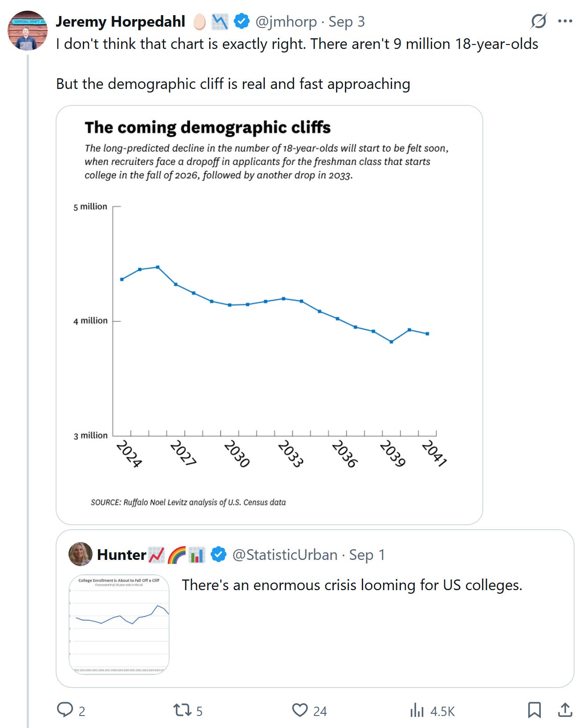This screenshot has height=728, width=587.
Task: Repost this tweet via retweet icon
Action: (182, 710)
